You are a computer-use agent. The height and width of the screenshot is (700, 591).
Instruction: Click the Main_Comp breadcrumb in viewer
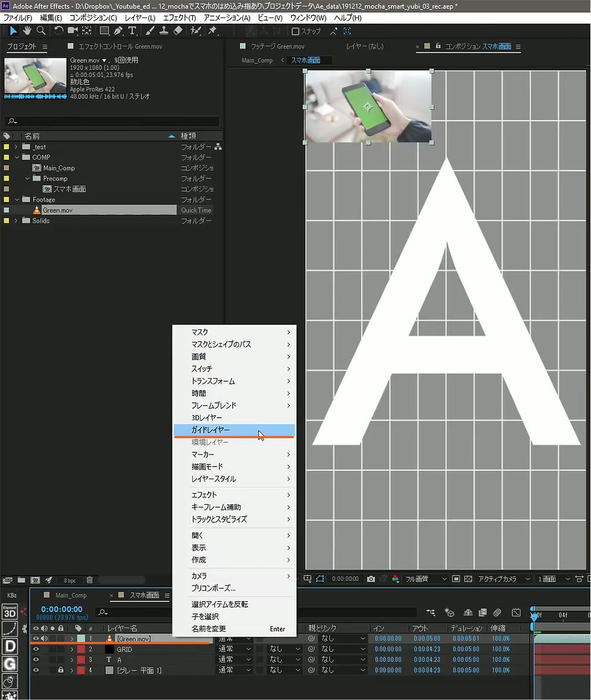(257, 60)
